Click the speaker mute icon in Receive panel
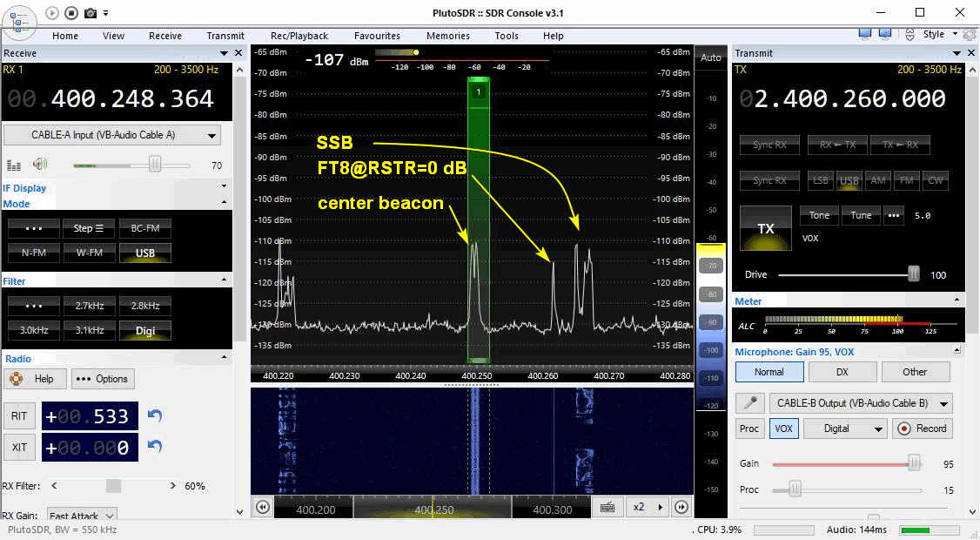Image resolution: width=980 pixels, height=540 pixels. point(40,165)
